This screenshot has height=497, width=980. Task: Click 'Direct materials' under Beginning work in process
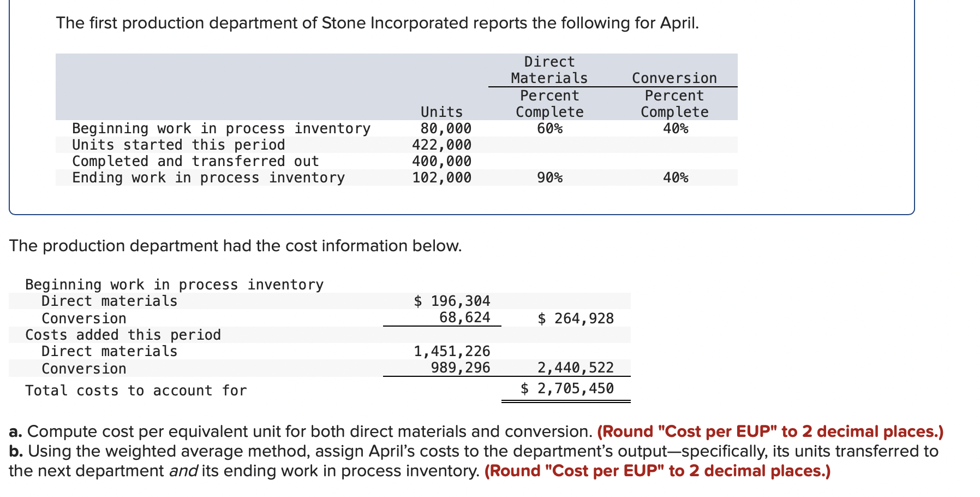pos(110,301)
